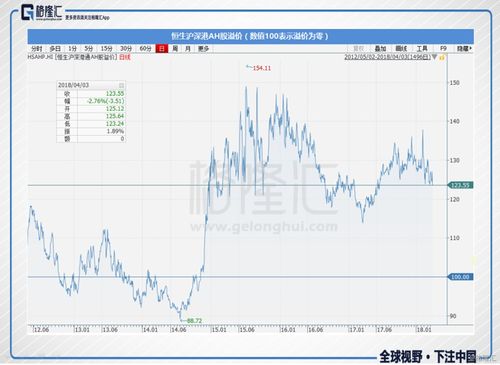Switch to the 月 monthly tab
Viewport: 500px width, 365px height.
(188, 49)
